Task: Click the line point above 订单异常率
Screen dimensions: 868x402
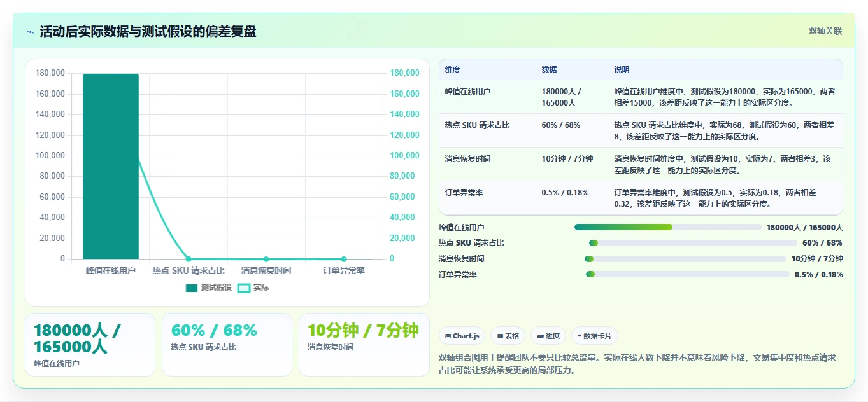Action: click(344, 259)
